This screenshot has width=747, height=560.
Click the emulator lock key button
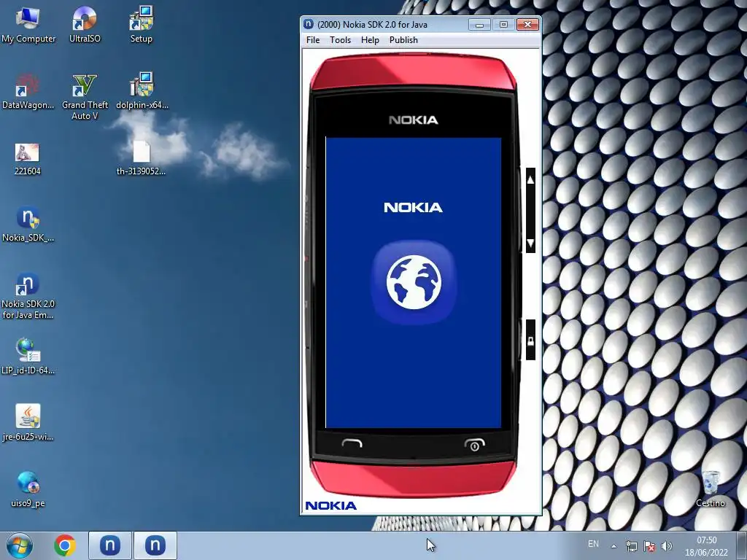(x=530, y=341)
